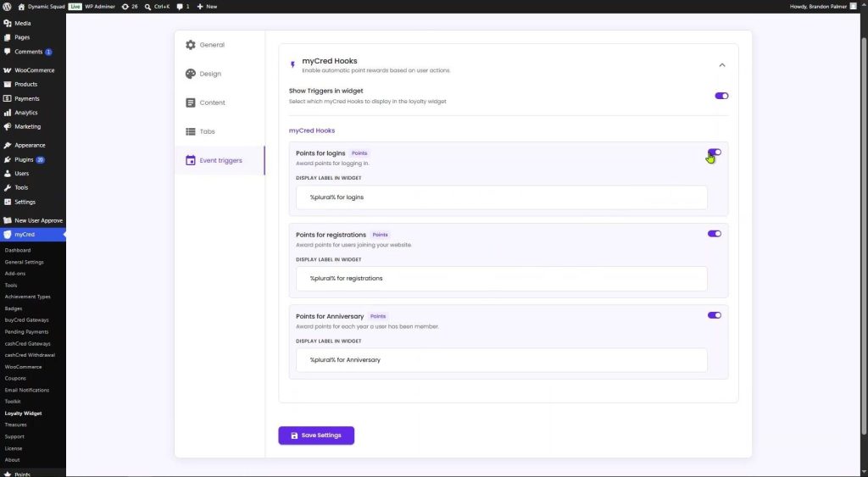
Task: Click the WP Adminer link in the admin bar
Action: 100,7
